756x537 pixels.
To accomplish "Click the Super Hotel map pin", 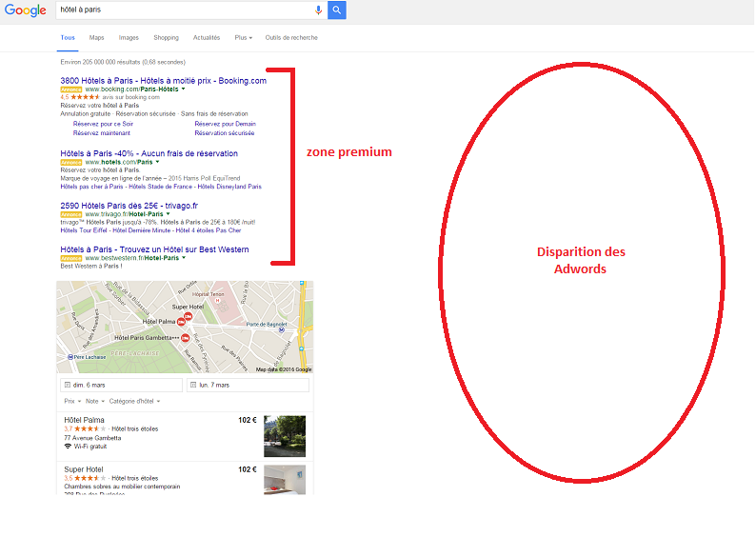I will (x=188, y=316).
